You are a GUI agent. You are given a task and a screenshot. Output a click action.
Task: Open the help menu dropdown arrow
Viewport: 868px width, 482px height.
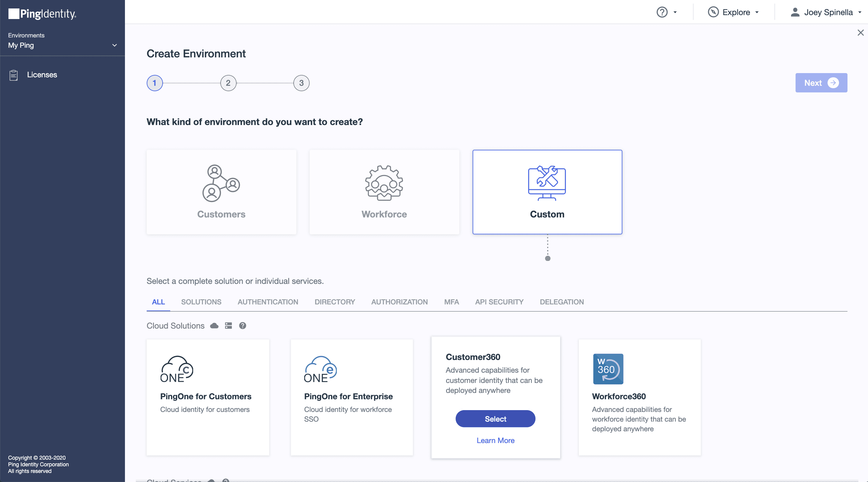pos(675,12)
